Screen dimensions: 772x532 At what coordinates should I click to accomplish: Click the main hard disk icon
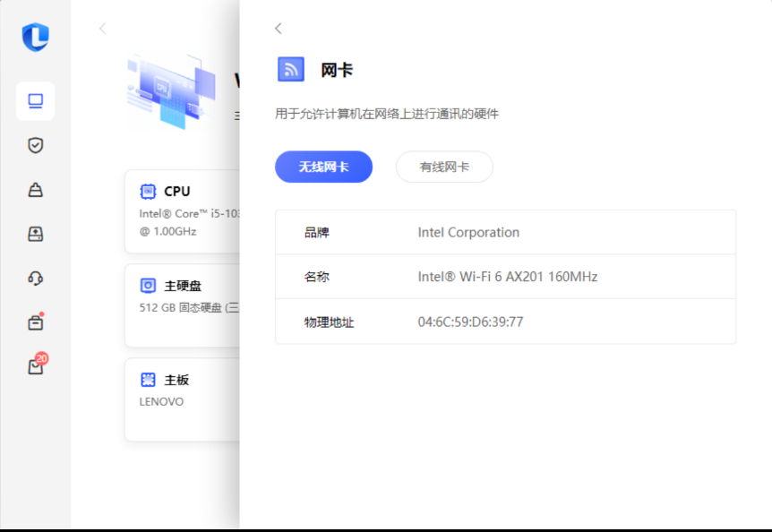[148, 286]
